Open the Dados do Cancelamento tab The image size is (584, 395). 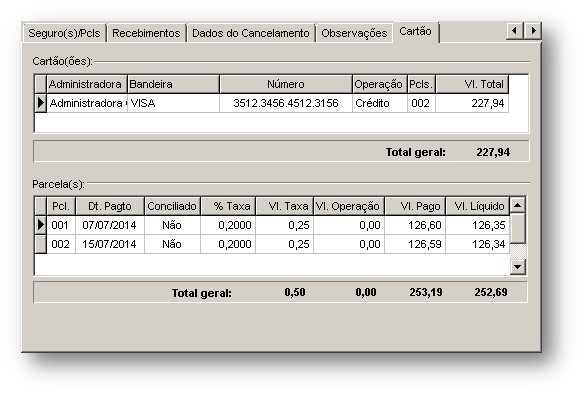pos(251,33)
